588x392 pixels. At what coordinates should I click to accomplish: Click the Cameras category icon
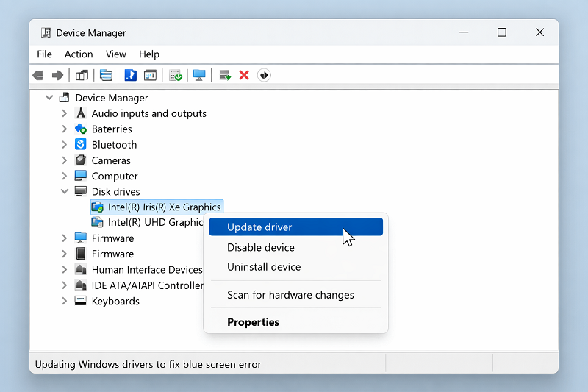tap(81, 160)
